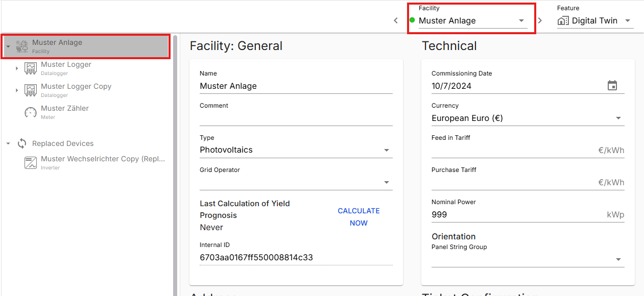Click the Nominal Power input field

coord(516,215)
